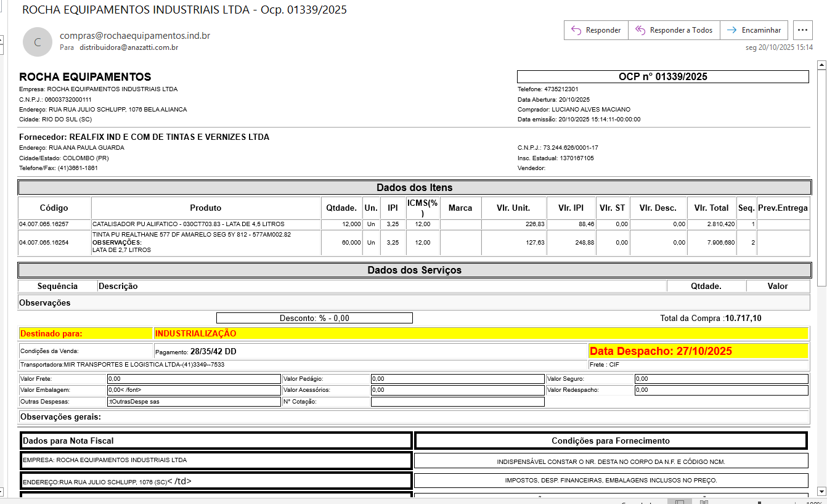Click the sender avatar circle labeled C

point(38,42)
